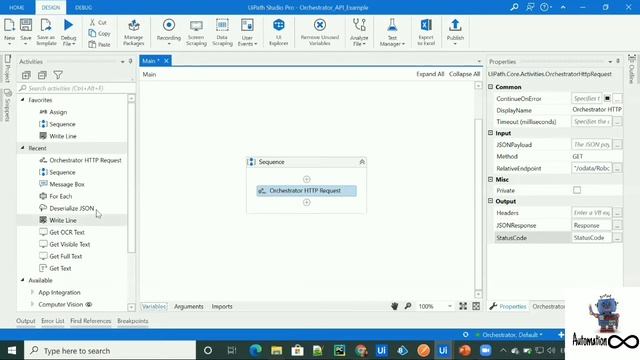Open Microsoft Edge from taskbar
Image resolution: width=640 pixels, height=360 pixels.
click(x=256, y=350)
